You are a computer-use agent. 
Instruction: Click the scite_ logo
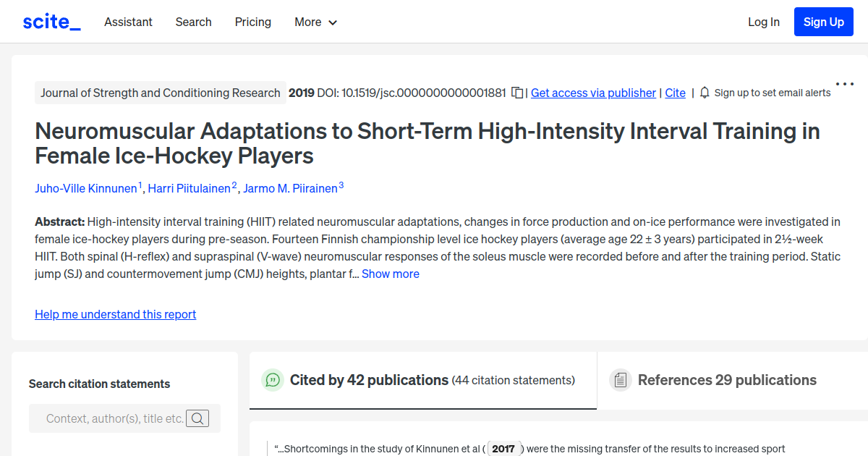coord(51,21)
